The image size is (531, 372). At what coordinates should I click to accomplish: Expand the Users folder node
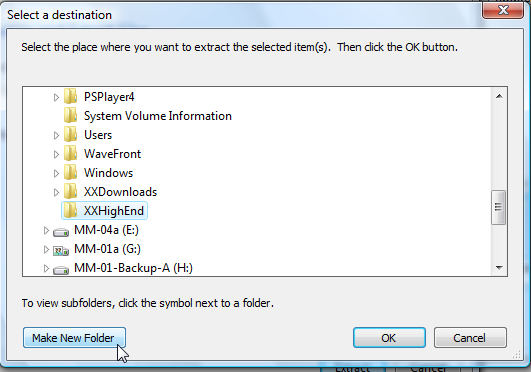click(x=56, y=136)
